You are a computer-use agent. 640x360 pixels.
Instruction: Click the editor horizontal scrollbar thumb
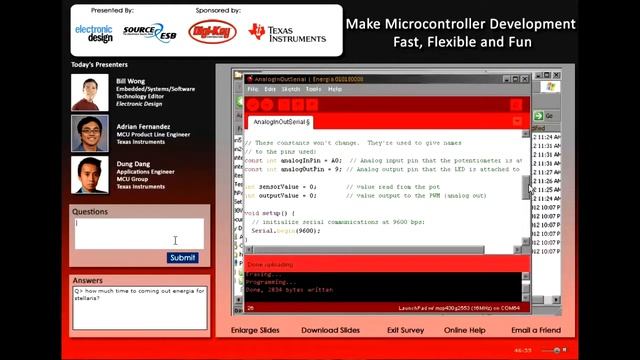tap(369, 249)
